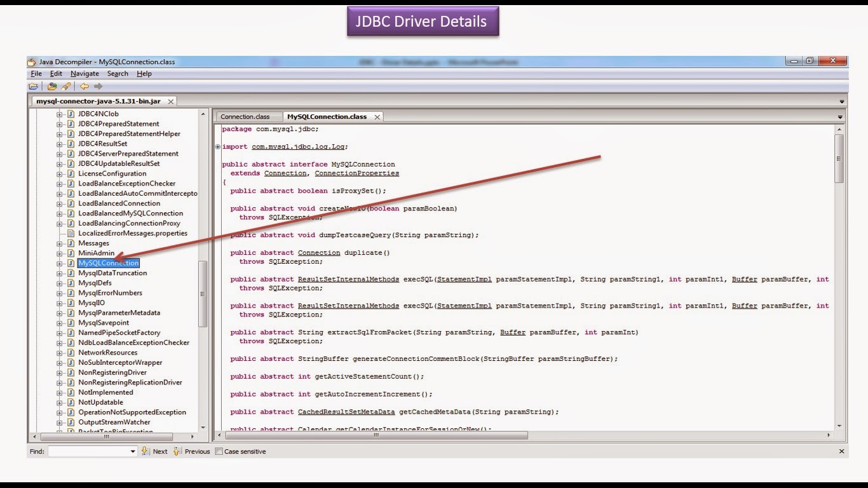
Task: Click the Open File folder icon in toolbar
Action: click(x=33, y=86)
